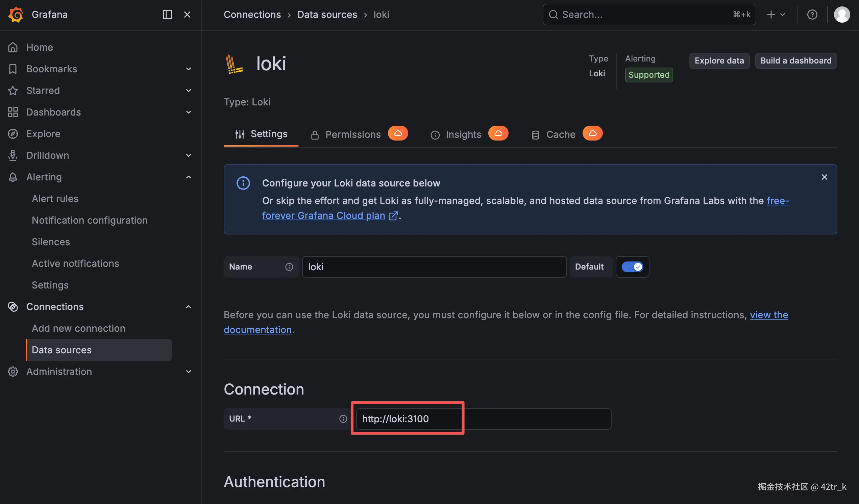Expand the Administration section chevron
The image size is (859, 504).
pyautogui.click(x=189, y=372)
